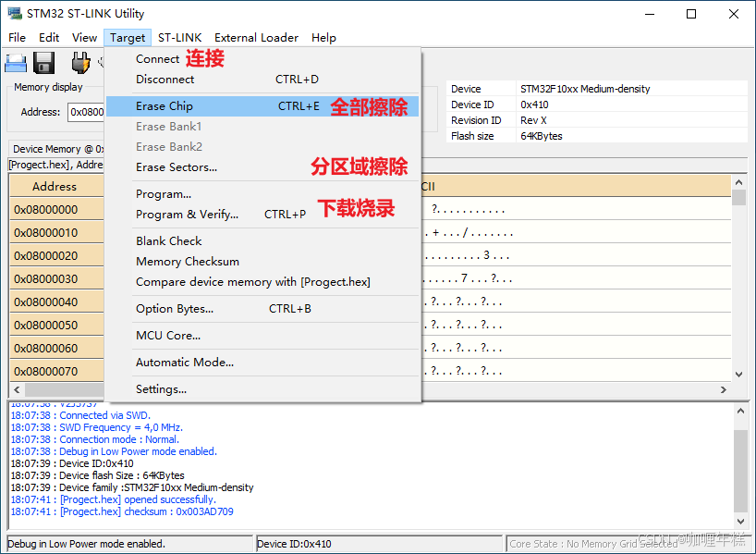Open the Help menu

click(x=323, y=38)
